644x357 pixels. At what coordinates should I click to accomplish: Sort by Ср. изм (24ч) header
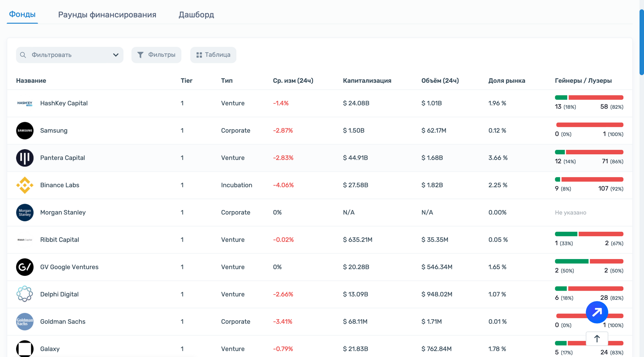[x=293, y=81]
